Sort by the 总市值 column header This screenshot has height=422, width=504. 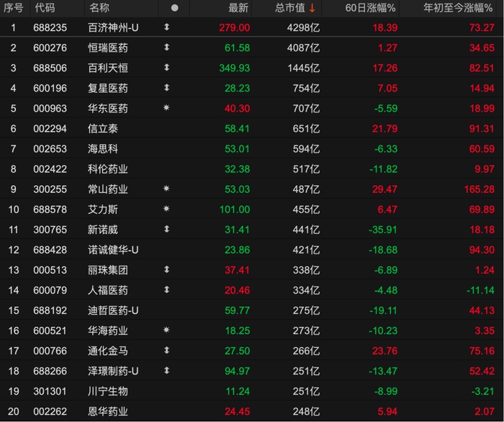[x=290, y=8]
